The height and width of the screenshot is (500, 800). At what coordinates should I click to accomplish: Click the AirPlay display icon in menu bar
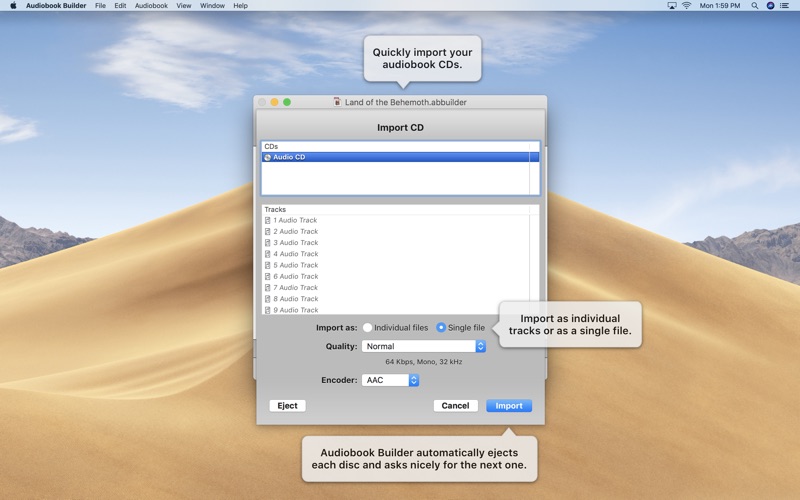672,6
